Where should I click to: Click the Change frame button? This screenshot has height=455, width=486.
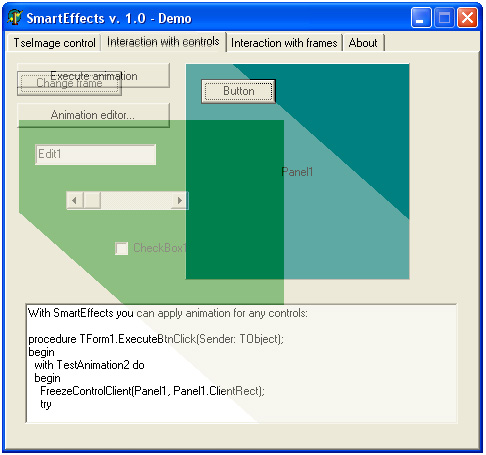point(69,83)
